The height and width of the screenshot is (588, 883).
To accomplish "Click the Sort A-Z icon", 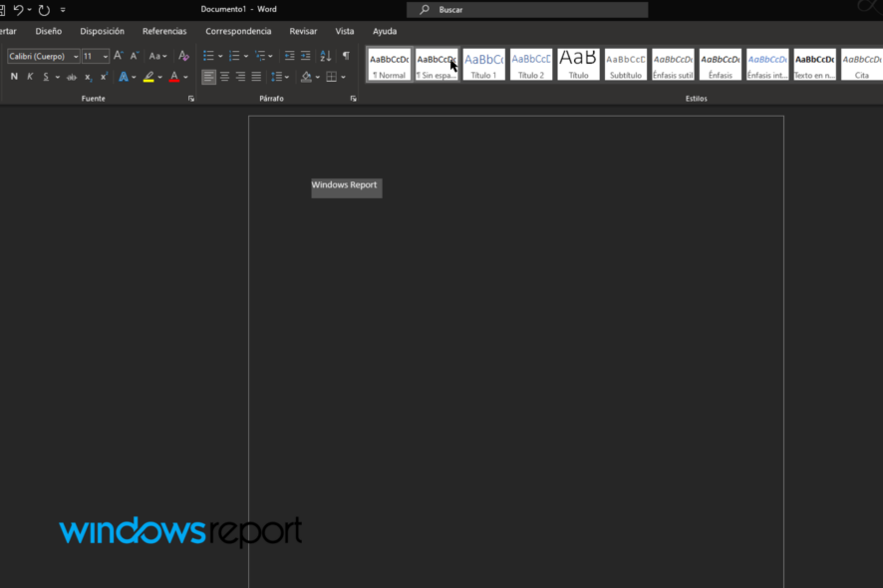I will click(x=326, y=56).
